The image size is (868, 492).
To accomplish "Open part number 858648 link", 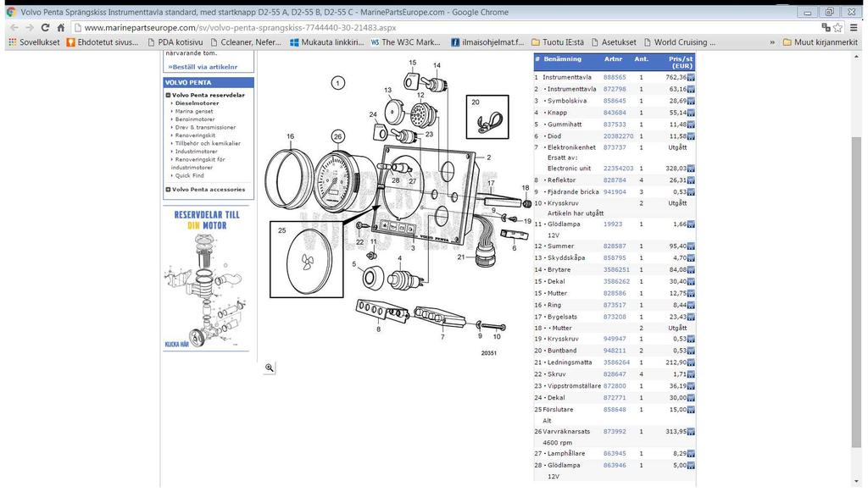I will pyautogui.click(x=615, y=410).
